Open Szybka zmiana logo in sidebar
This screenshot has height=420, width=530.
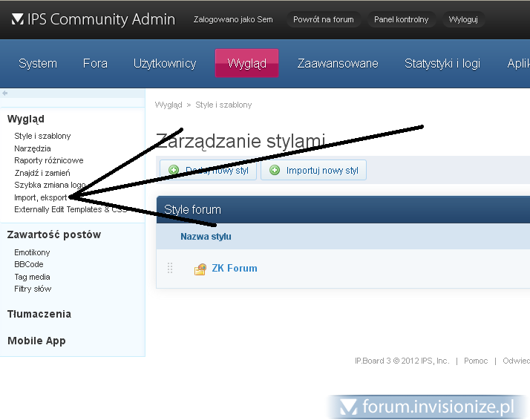pyautogui.click(x=50, y=185)
